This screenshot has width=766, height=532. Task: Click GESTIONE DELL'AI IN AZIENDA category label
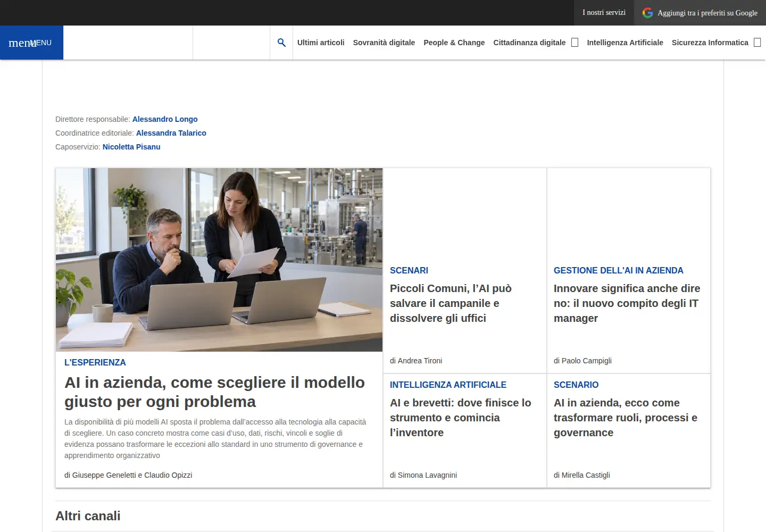[x=619, y=270]
